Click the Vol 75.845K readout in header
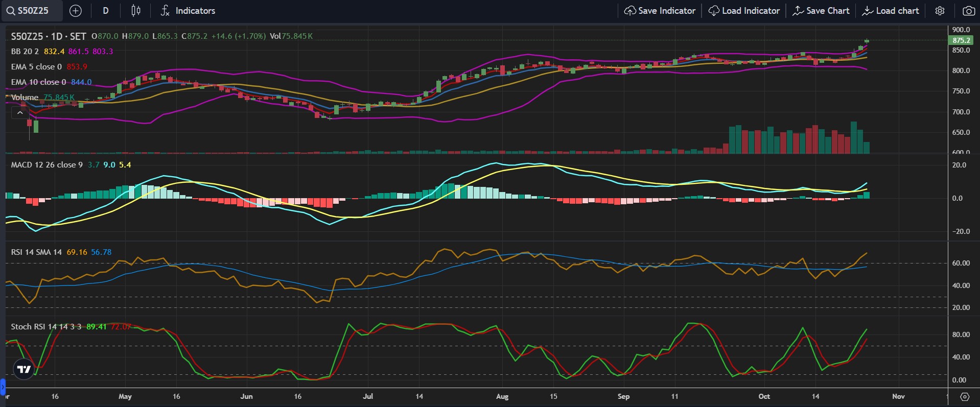Screen dimensions: 980x407 [291, 36]
